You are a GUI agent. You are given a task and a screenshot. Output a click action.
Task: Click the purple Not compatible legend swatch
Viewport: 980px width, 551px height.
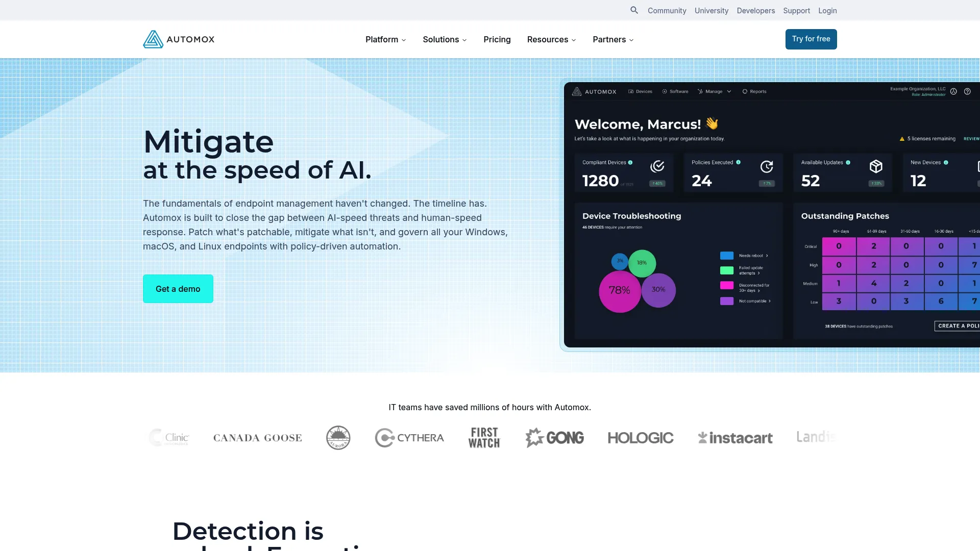(727, 301)
